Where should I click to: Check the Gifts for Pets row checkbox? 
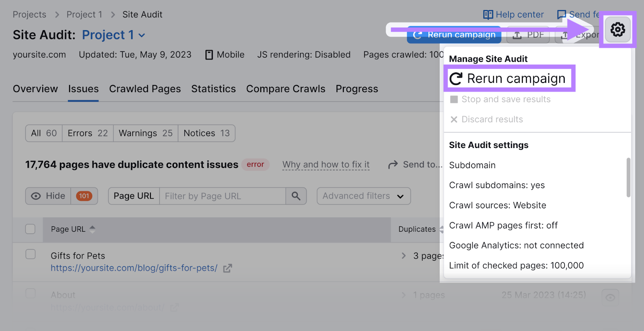coord(30,255)
